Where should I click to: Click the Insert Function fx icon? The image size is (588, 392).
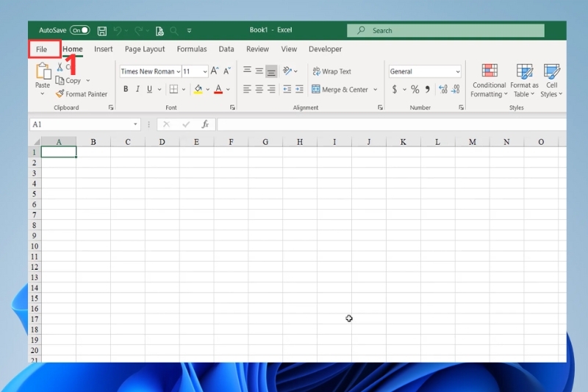(x=205, y=124)
